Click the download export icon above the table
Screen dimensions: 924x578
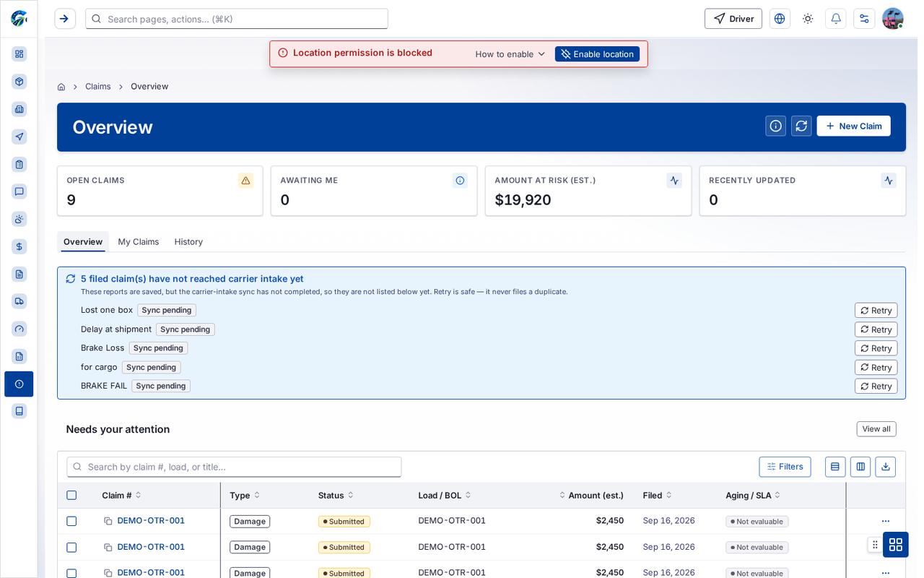pyautogui.click(x=886, y=467)
